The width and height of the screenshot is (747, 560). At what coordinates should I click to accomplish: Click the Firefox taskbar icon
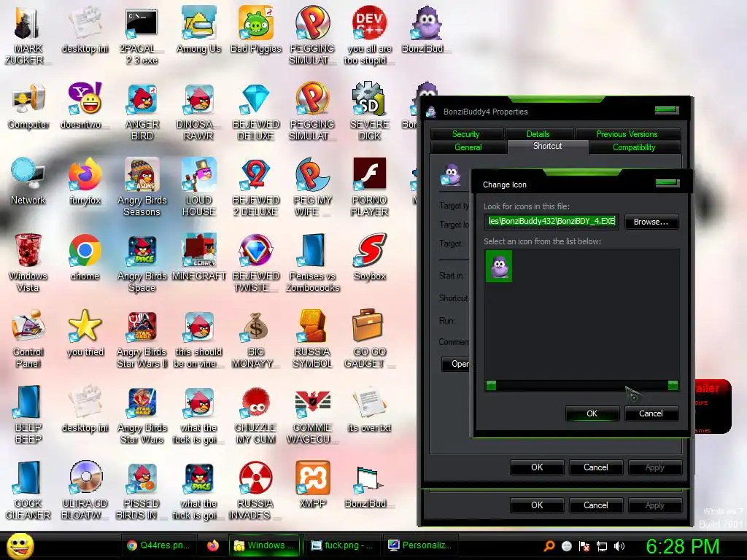coord(213,545)
